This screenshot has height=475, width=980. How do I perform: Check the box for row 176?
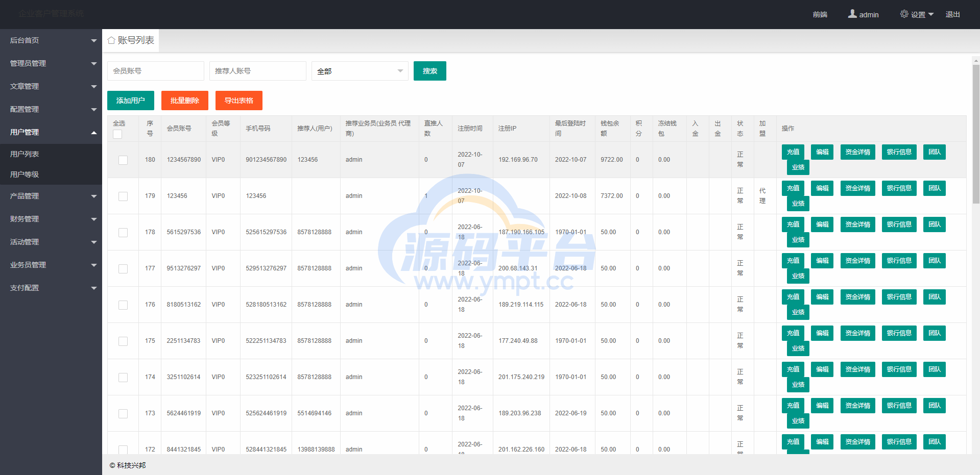pyautogui.click(x=123, y=305)
